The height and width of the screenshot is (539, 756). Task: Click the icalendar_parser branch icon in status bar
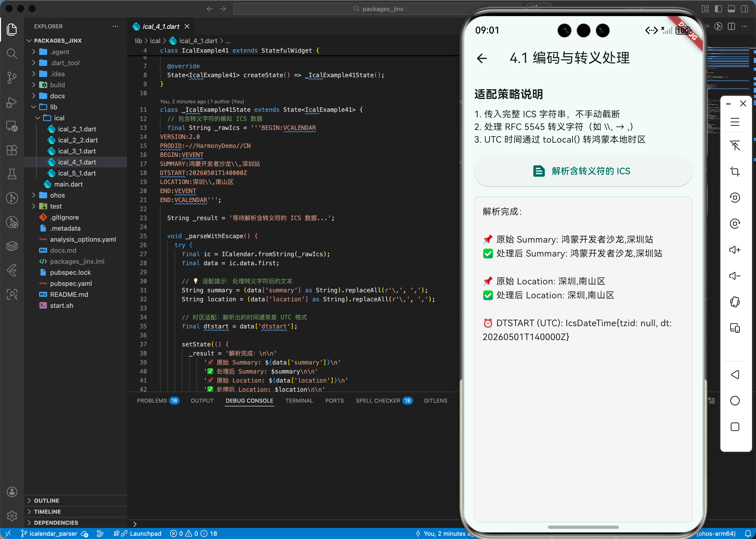pos(24,533)
